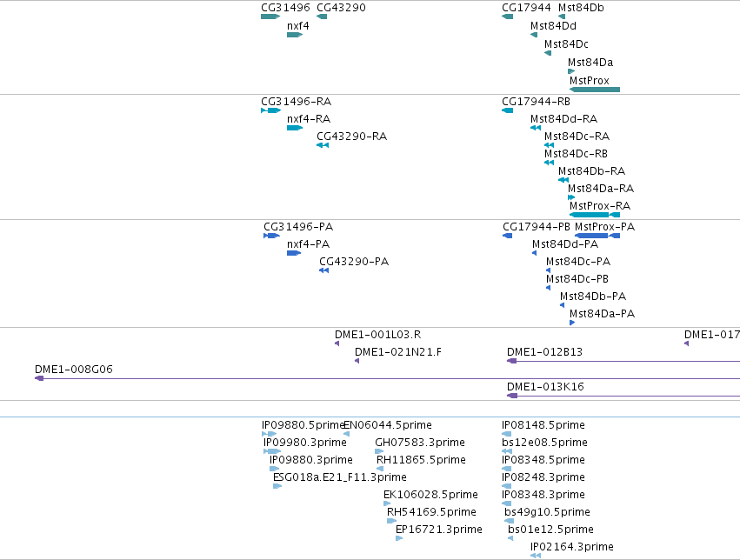Select the Mst84Db-PA protein arrow
This screenshot has width=740, height=560.
click(562, 305)
